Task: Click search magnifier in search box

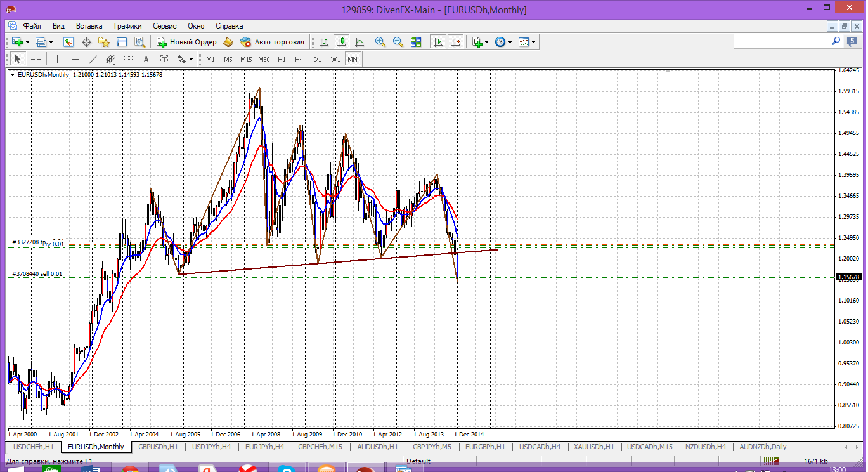Action: click(836, 41)
